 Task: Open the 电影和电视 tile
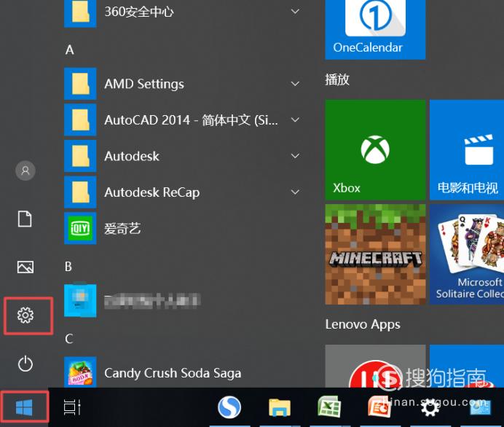click(467, 150)
